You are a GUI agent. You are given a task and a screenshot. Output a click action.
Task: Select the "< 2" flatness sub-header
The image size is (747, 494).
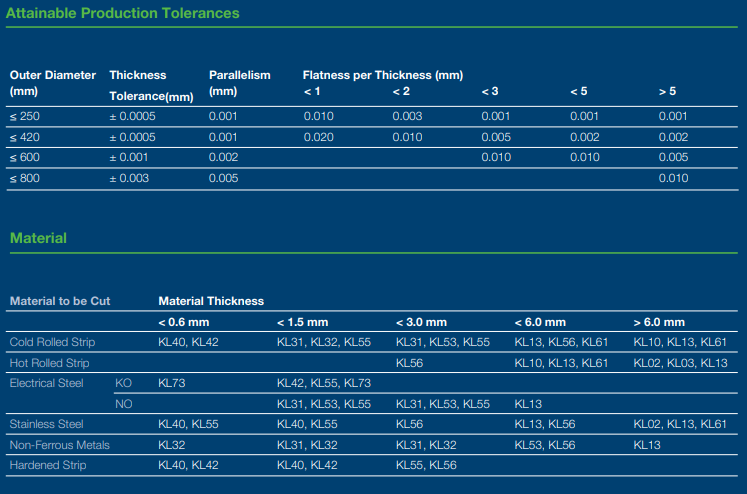click(x=401, y=91)
